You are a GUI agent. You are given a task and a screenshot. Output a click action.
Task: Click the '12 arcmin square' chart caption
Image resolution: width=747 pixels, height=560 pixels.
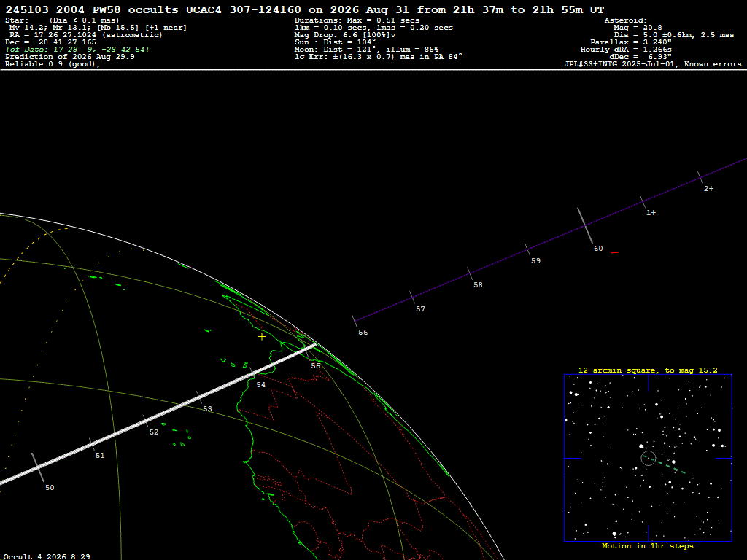click(x=648, y=370)
